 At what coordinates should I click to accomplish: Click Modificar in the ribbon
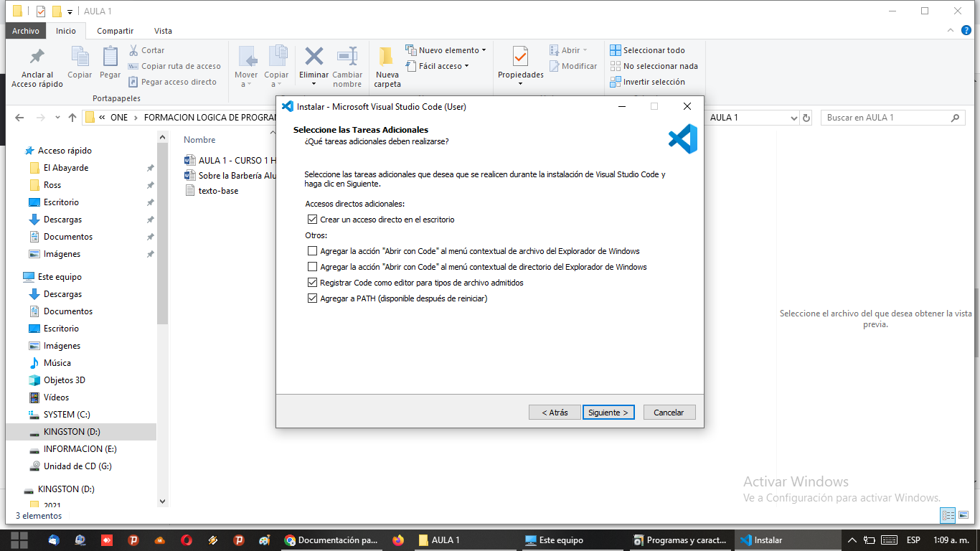point(573,66)
